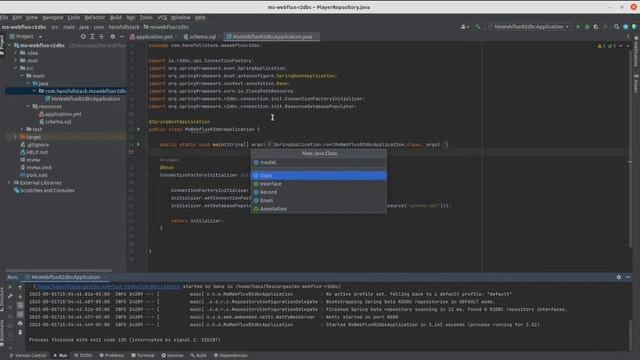Select application.yml in project tree
The image size is (640, 360).
tap(60, 114)
